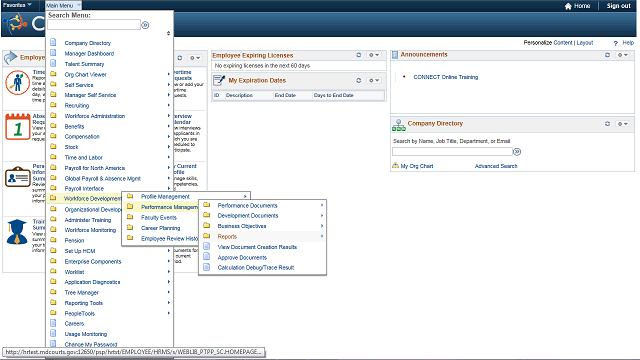
Task: Refresh the My Expiration Dates pagelet
Action: 358,80
